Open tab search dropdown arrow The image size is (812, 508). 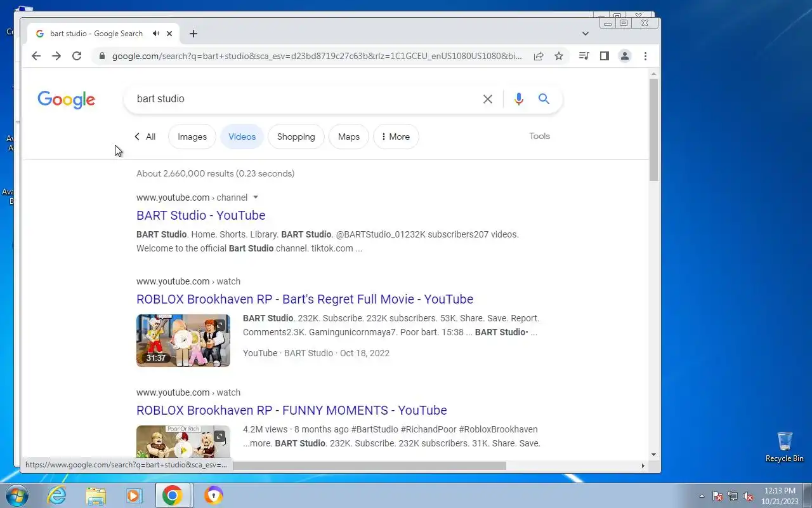pyautogui.click(x=585, y=34)
